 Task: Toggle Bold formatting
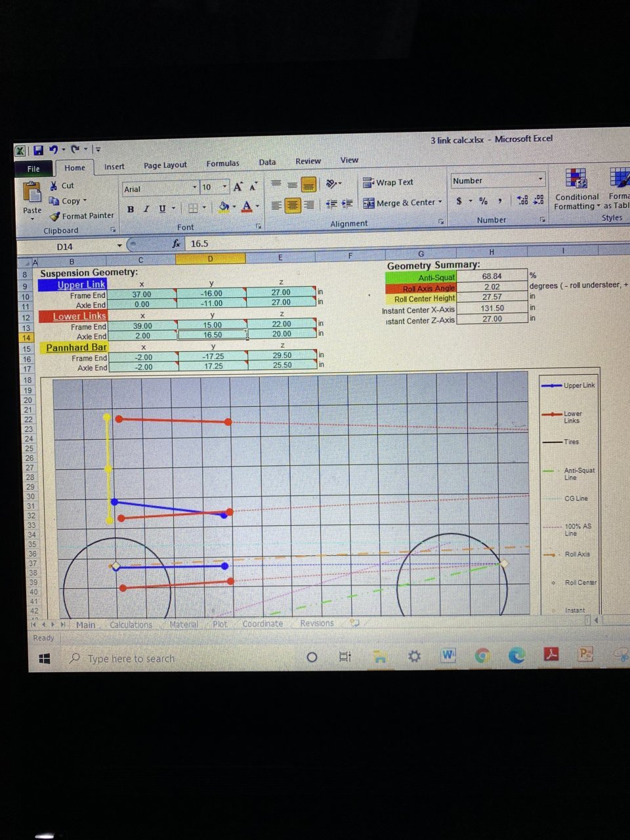131,209
